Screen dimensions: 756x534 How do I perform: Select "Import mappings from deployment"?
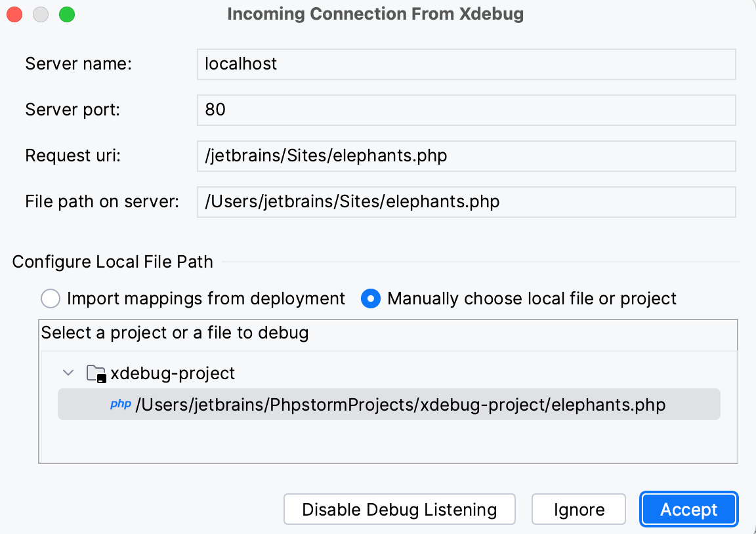(x=51, y=298)
